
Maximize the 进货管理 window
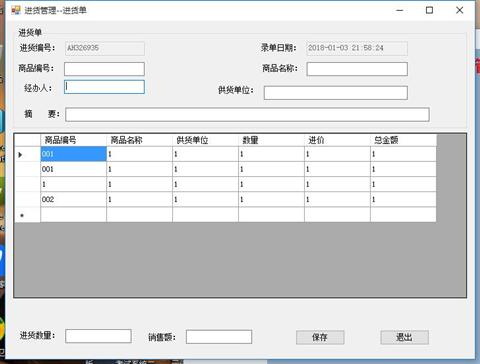[x=430, y=10]
